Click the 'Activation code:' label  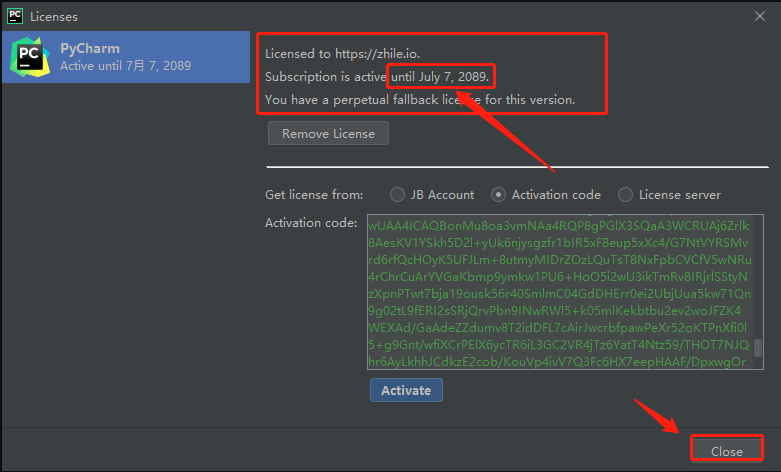pos(311,223)
